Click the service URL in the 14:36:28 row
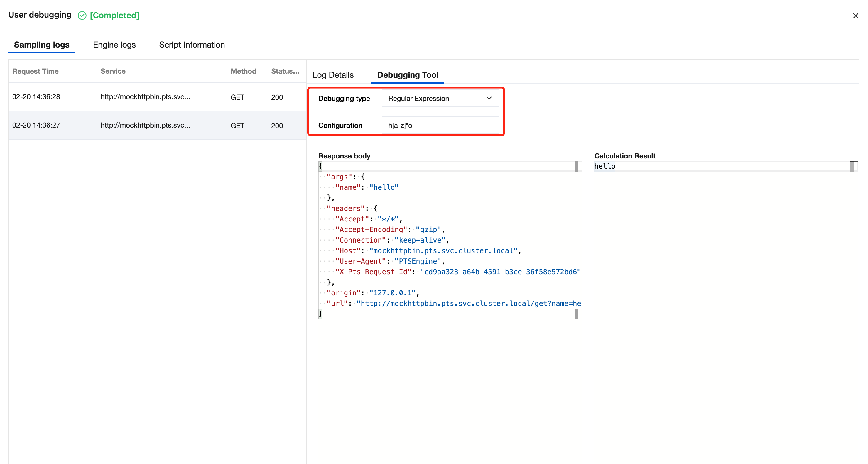The width and height of the screenshot is (868, 464). (147, 97)
